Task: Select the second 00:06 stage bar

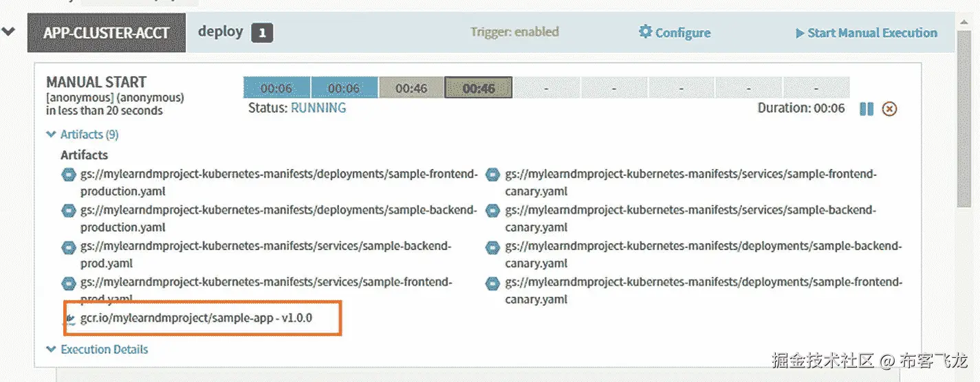Action: coord(344,88)
